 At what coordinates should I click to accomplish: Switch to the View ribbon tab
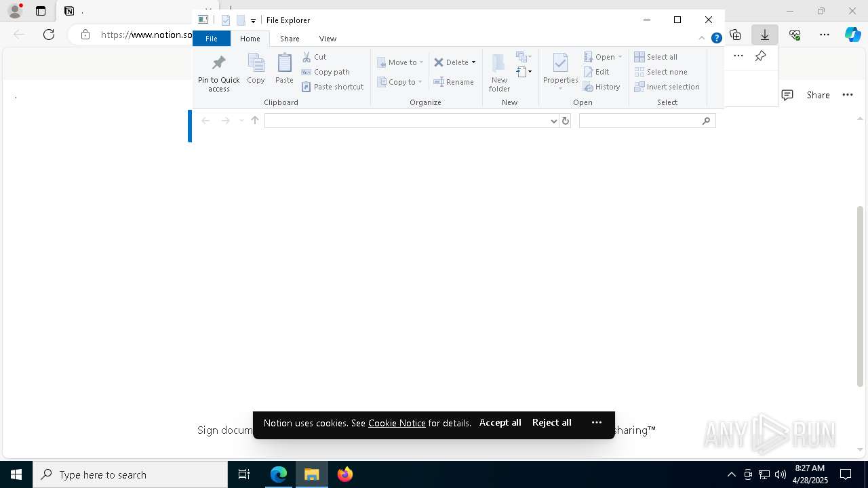tap(328, 39)
